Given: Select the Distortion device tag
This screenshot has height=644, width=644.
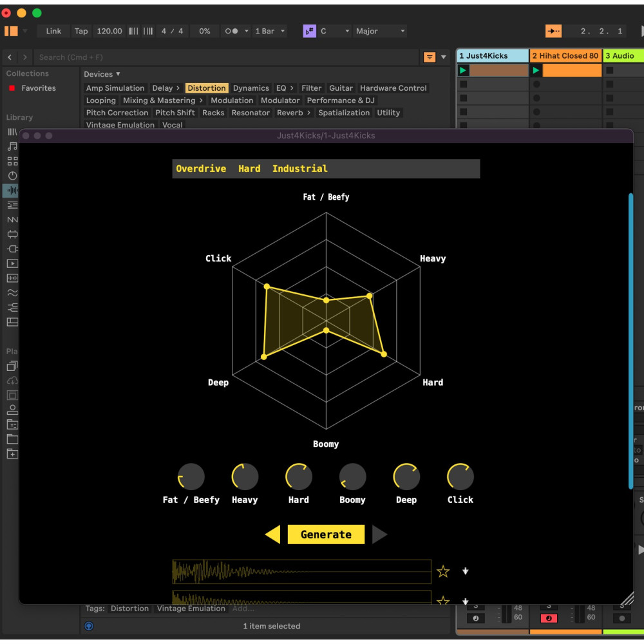Looking at the screenshot, I should click(207, 88).
